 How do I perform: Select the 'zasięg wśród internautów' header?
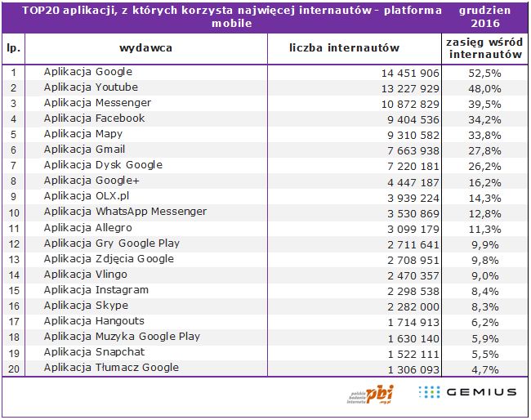point(484,48)
